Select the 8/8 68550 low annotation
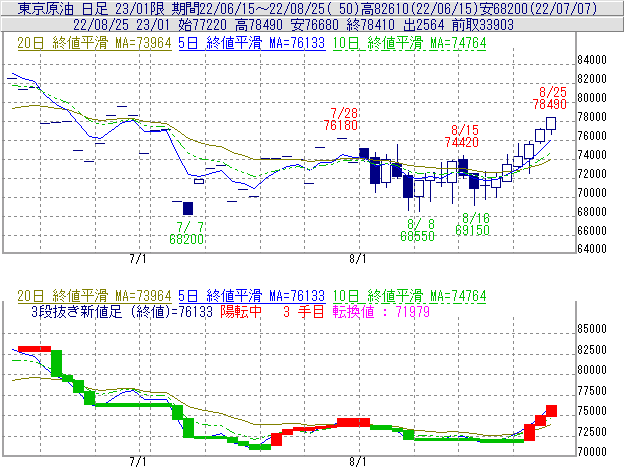The image size is (624, 475). pos(417,230)
